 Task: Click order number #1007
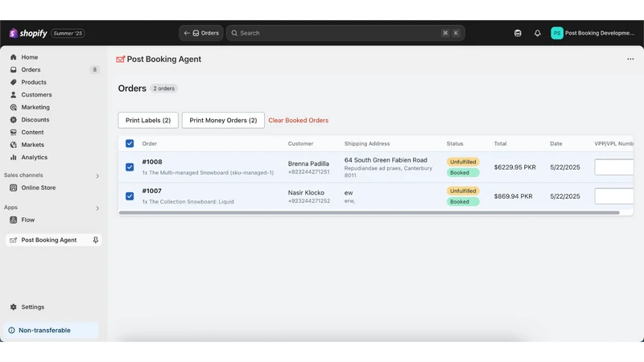[x=152, y=191]
